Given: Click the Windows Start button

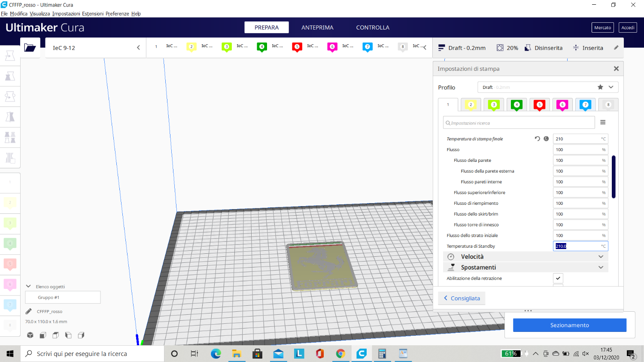Looking at the screenshot, I should tap(10, 353).
